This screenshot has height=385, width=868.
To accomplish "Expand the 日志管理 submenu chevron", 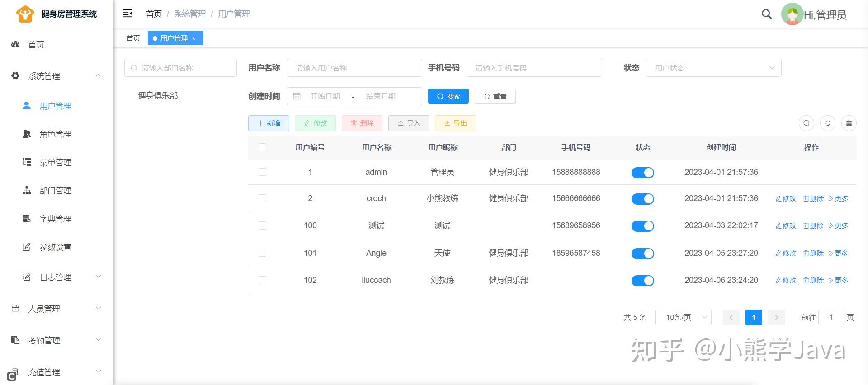I will click(98, 277).
